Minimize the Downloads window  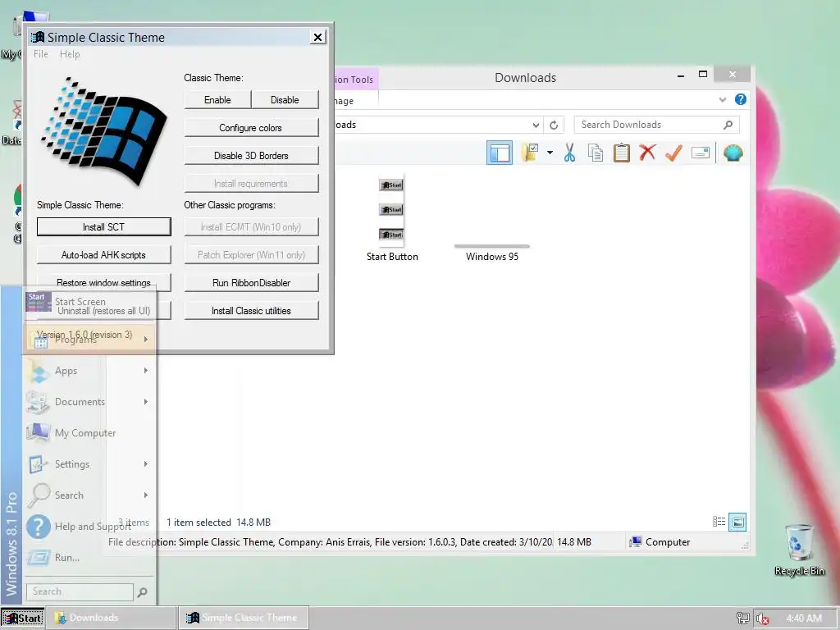pyautogui.click(x=680, y=75)
